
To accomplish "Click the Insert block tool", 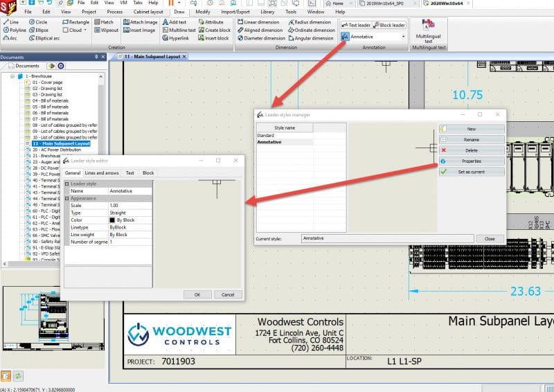I will tap(214, 38).
